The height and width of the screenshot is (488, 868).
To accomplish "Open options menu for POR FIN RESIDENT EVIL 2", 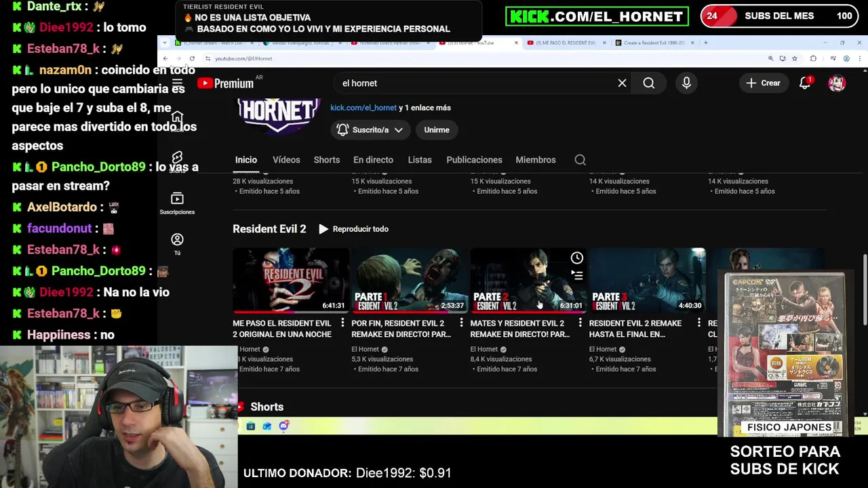I will [x=461, y=323].
